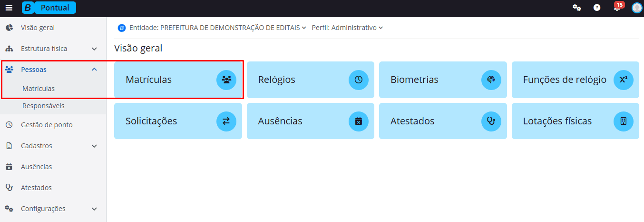Open the hamburger menu icon
The width and height of the screenshot is (644, 222).
(9, 8)
